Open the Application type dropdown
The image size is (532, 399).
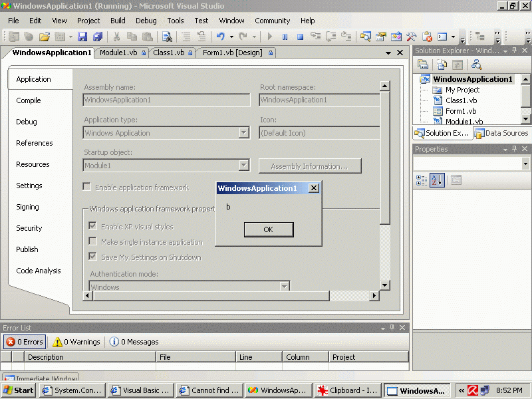243,133
